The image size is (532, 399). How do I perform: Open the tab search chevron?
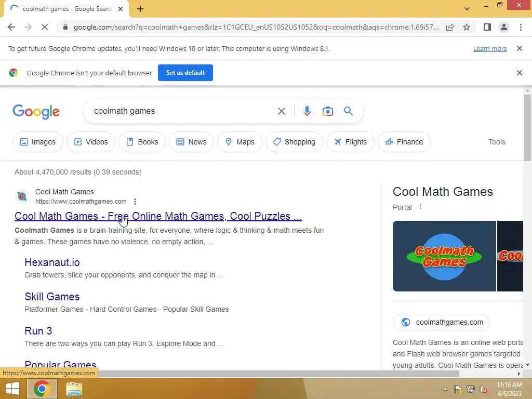click(467, 9)
